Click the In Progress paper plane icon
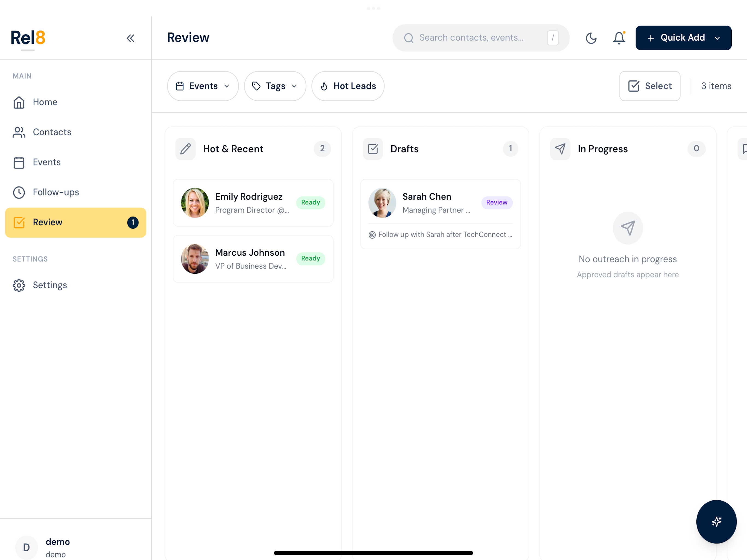The image size is (747, 560). [x=560, y=148]
